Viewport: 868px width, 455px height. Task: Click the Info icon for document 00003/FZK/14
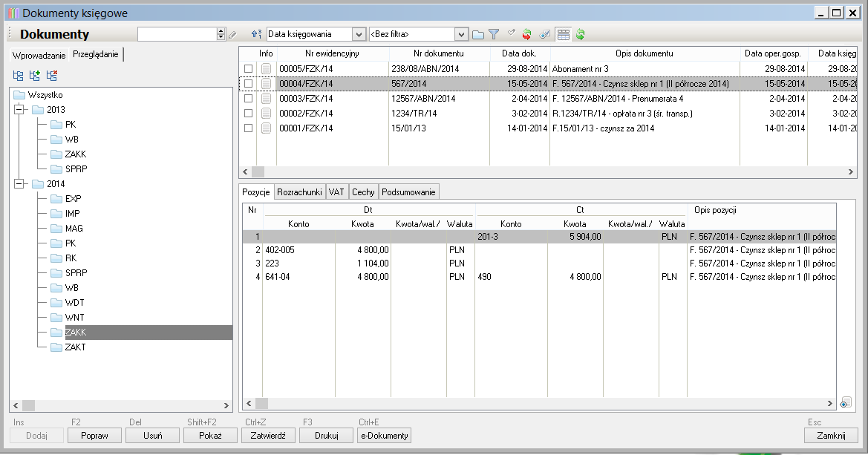pyautogui.click(x=267, y=99)
